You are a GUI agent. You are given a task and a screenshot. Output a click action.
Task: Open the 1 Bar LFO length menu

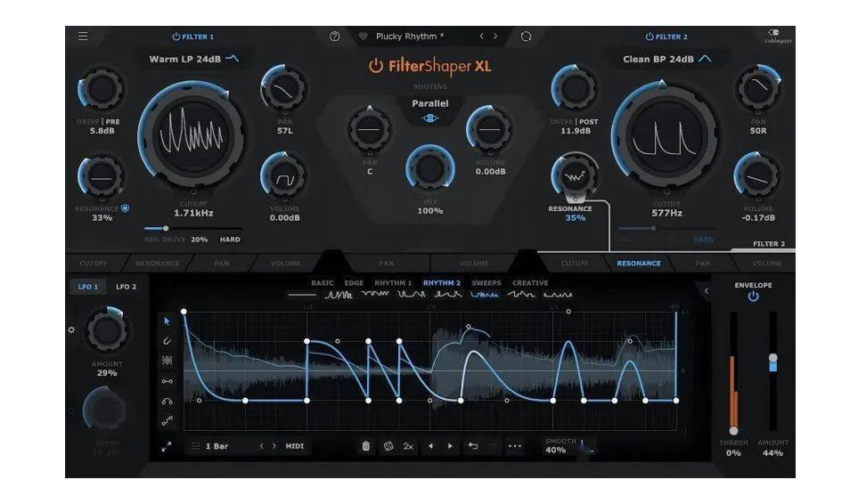217,446
